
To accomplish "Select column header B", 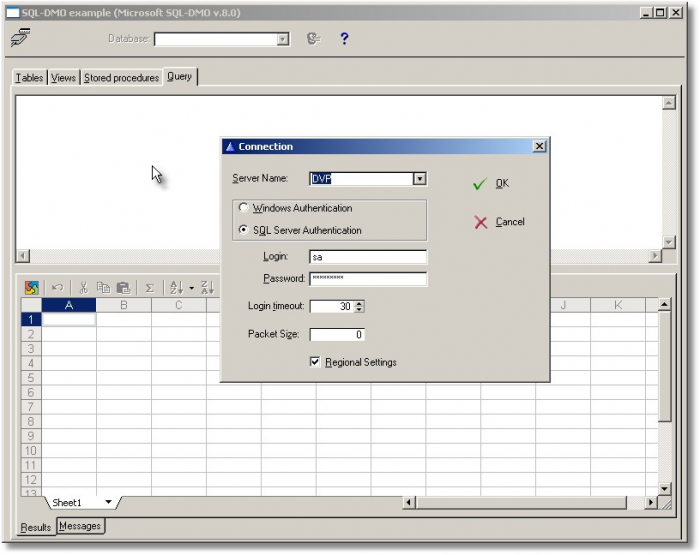I will 124,305.
